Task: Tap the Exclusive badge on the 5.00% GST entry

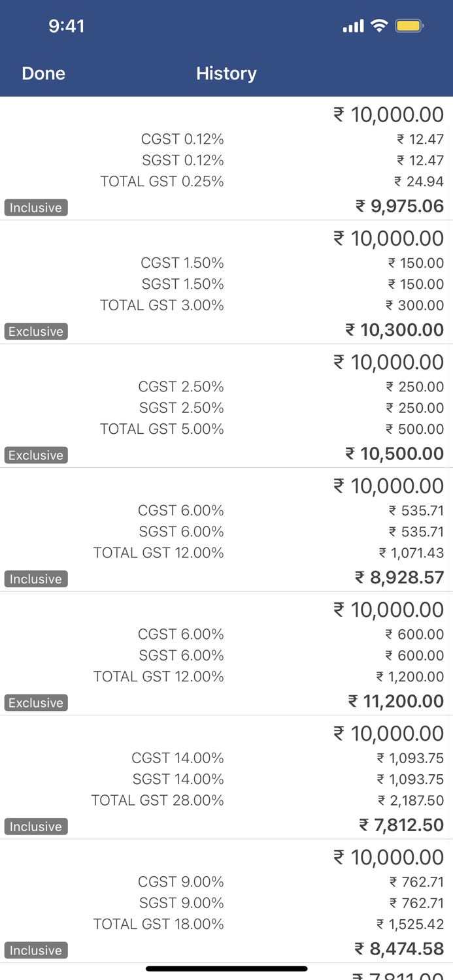Action: click(x=35, y=455)
